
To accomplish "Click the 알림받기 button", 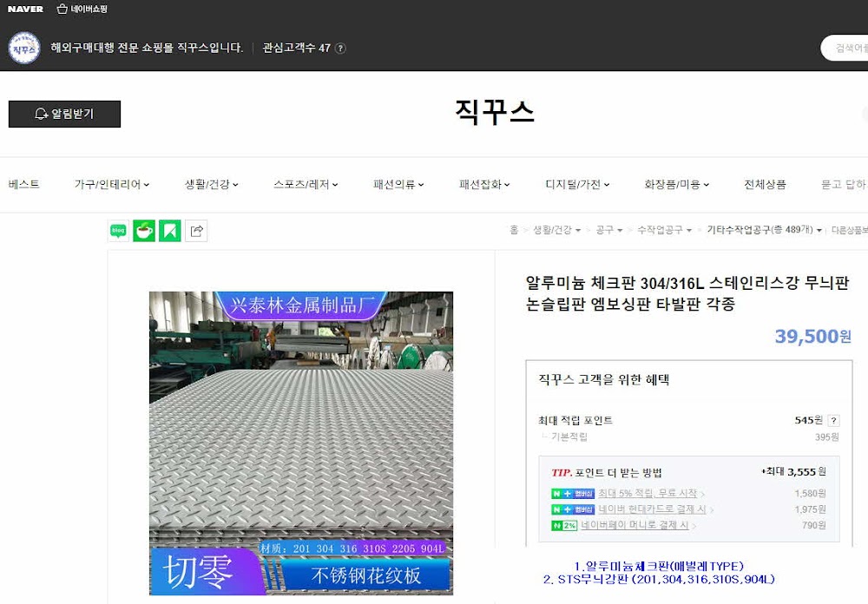I will tap(64, 114).
